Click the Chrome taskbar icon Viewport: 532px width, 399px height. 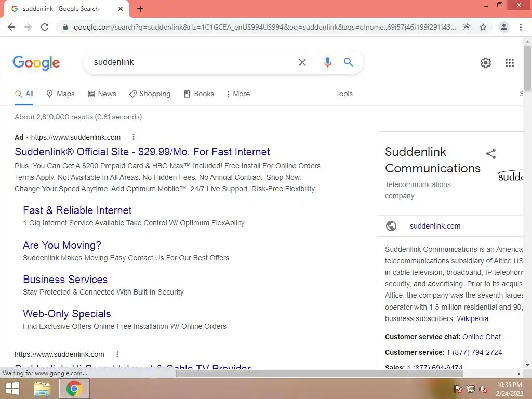point(74,389)
